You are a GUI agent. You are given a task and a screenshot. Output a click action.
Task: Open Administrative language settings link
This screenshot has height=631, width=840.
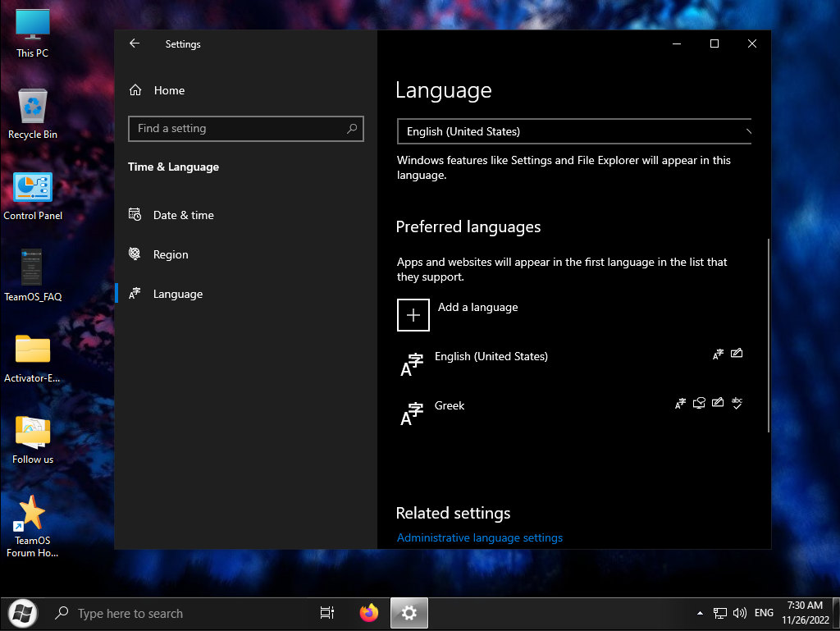pyautogui.click(x=480, y=537)
